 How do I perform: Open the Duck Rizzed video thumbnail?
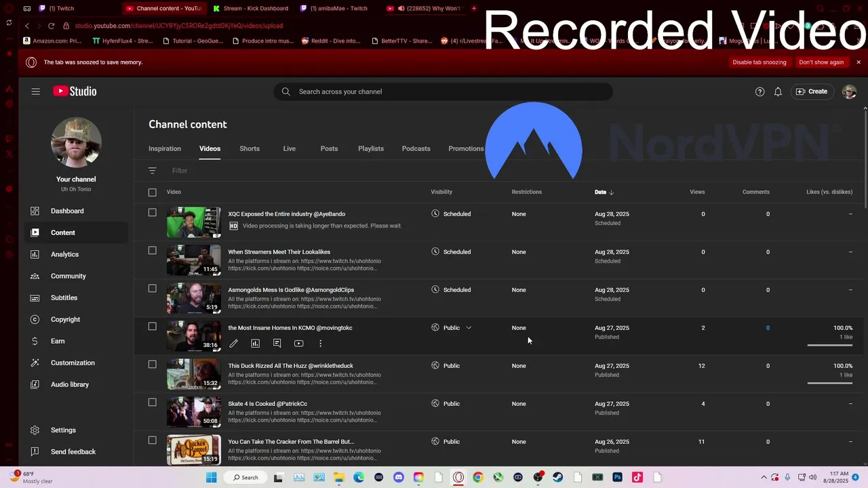point(194,374)
